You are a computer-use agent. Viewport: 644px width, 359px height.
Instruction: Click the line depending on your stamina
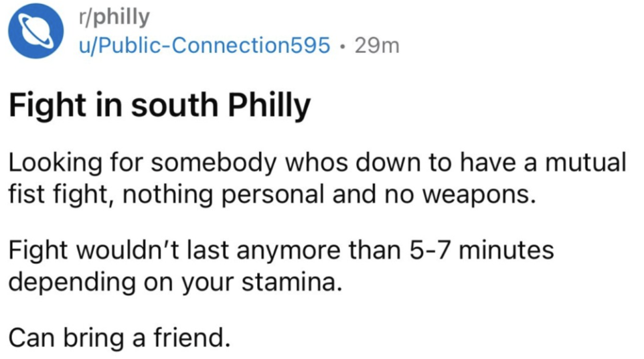coord(175,283)
